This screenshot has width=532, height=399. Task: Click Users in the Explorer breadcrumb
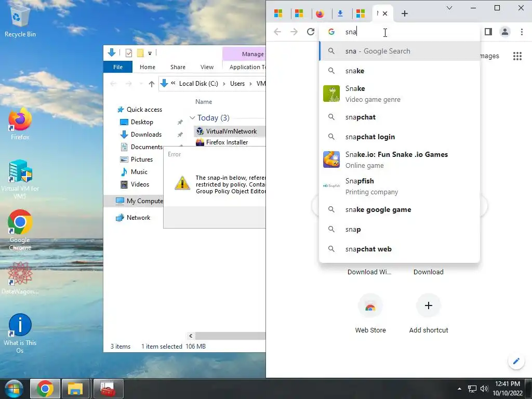(x=237, y=84)
